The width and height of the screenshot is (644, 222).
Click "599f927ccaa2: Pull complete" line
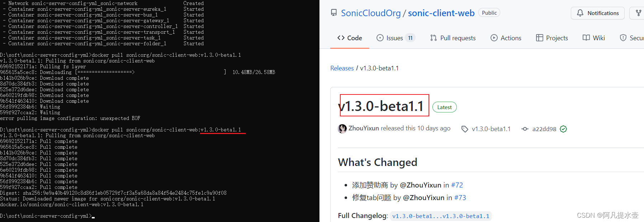pos(39,187)
